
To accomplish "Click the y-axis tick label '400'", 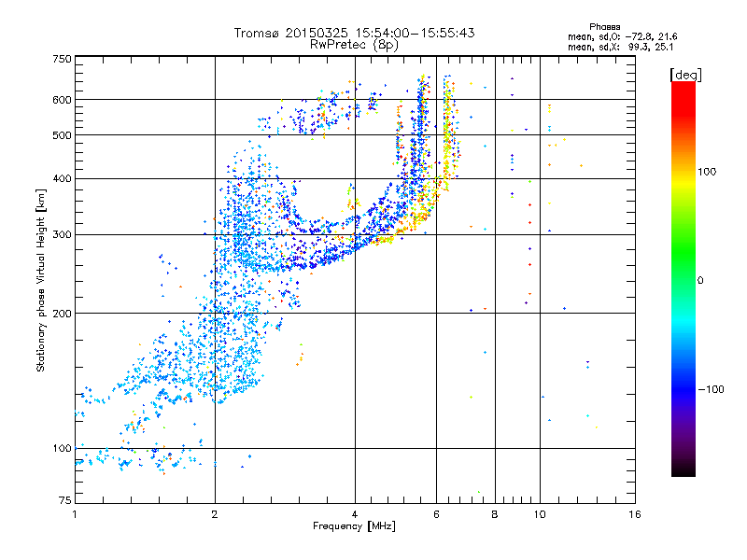I will click(x=62, y=178).
